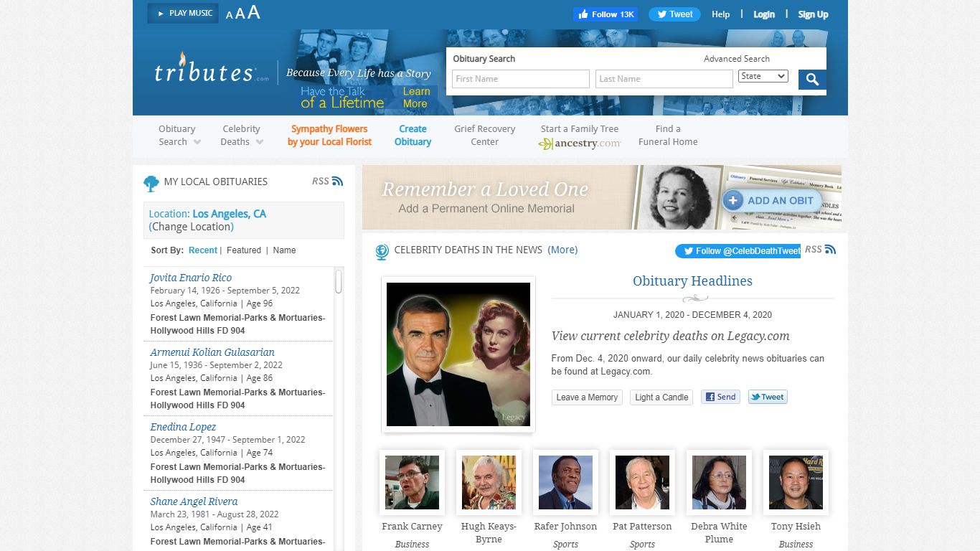Sort obituaries by Featured

pyautogui.click(x=244, y=250)
